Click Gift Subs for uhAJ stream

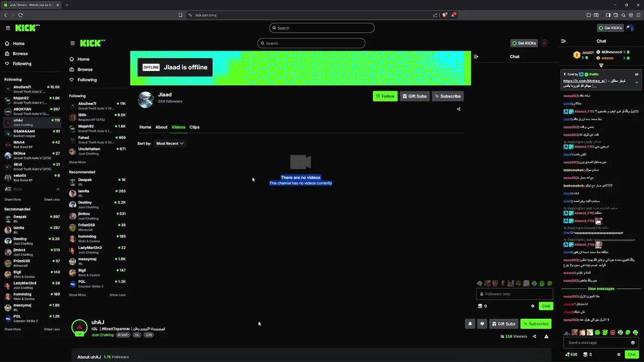503,324
